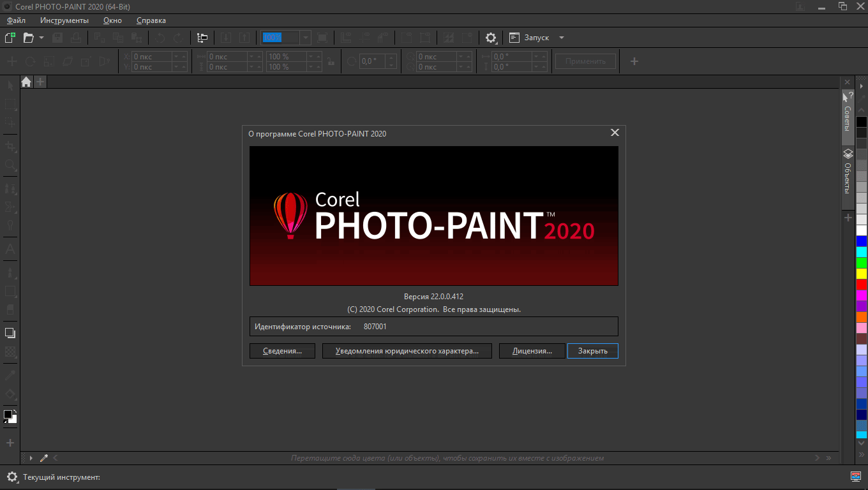Select the Crop tool
Screen dimensions: 868x490
point(10,146)
